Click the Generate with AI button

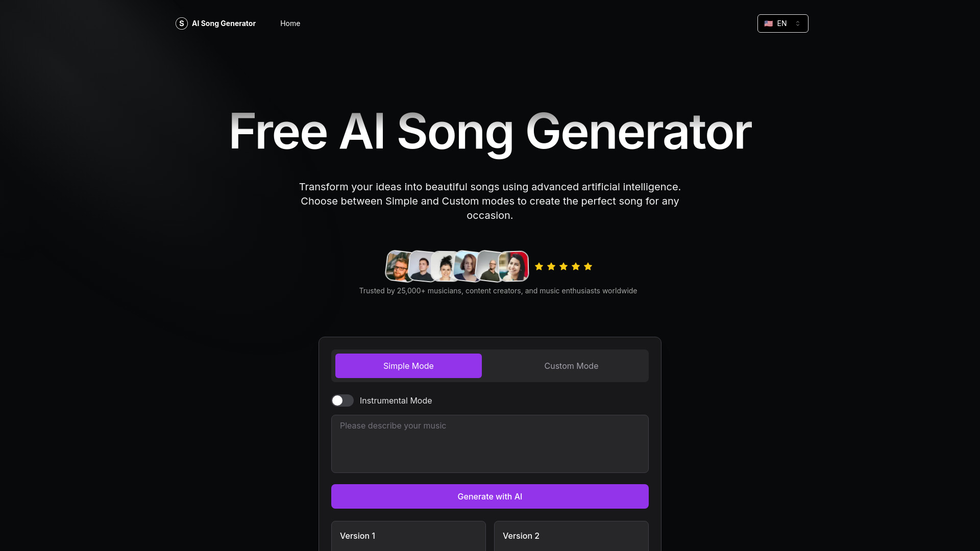click(490, 496)
